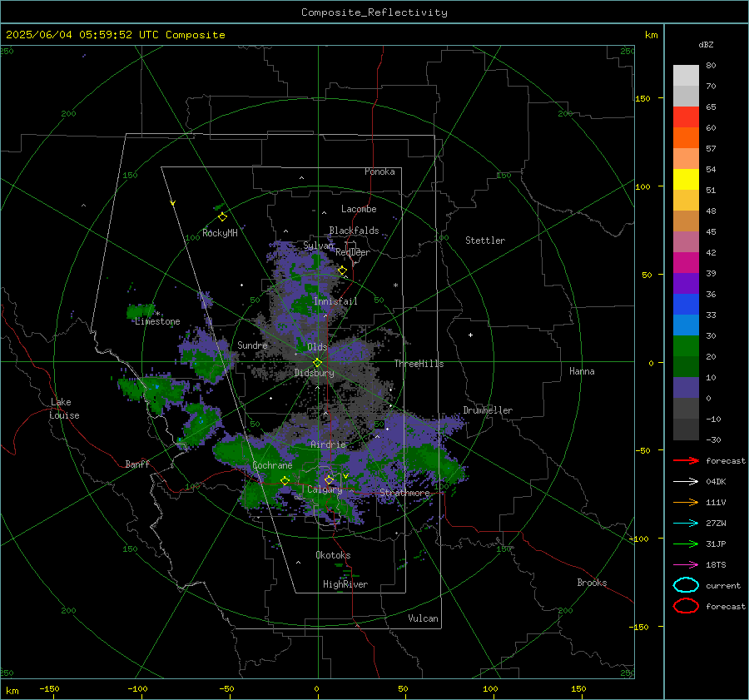Screen dimensions: 749x700
Task: Click the cyan current ellipse icon
Action: click(686, 585)
